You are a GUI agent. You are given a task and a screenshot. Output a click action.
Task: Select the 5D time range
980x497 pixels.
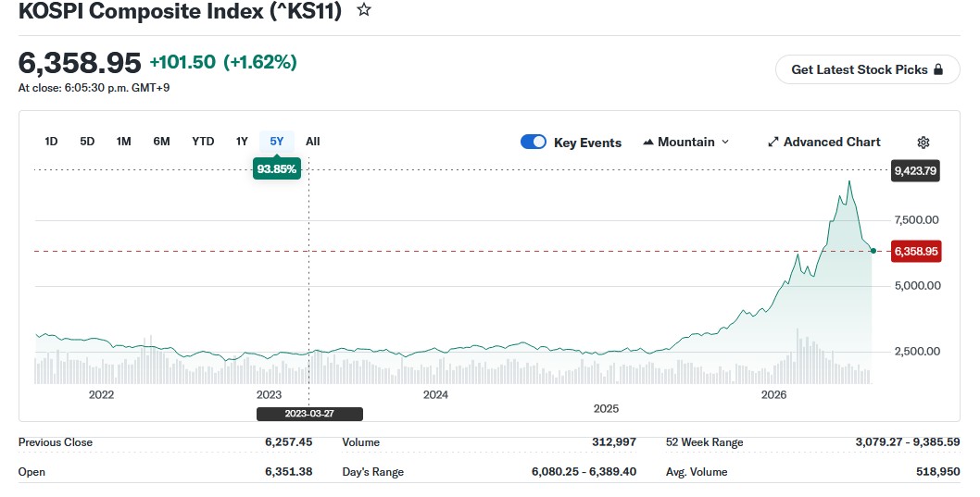coord(87,142)
